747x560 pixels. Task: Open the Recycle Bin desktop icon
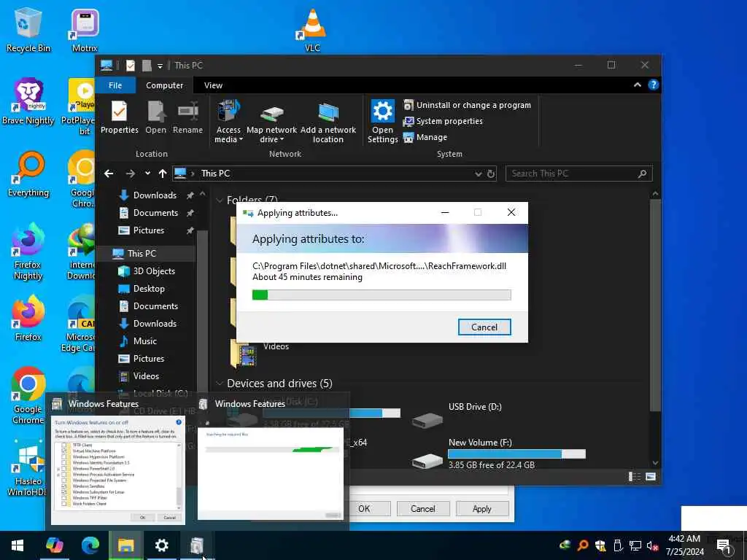(28, 29)
